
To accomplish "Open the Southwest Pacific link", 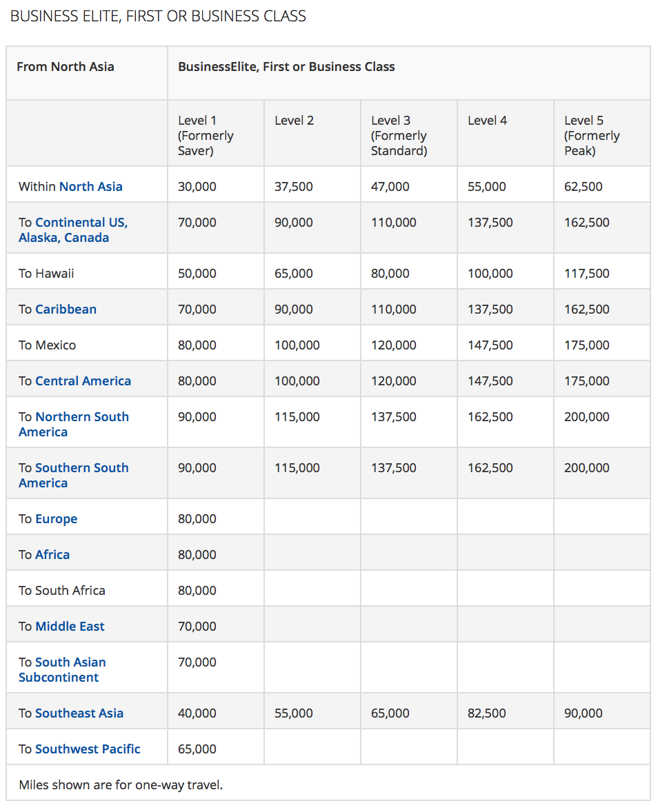I will pos(88,749).
